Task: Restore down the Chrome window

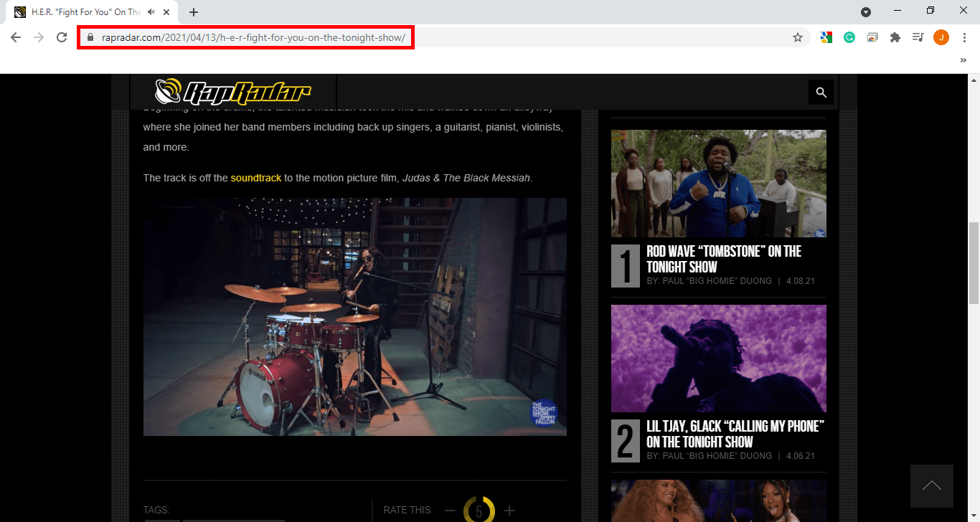Action: pyautogui.click(x=930, y=10)
